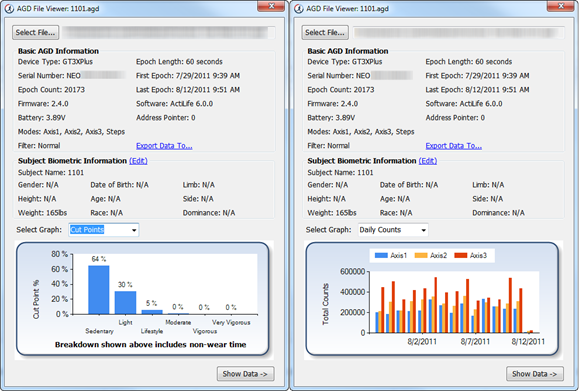Open Export Data To link in left window
Viewport: 579px width, 391px height.
[164, 146]
